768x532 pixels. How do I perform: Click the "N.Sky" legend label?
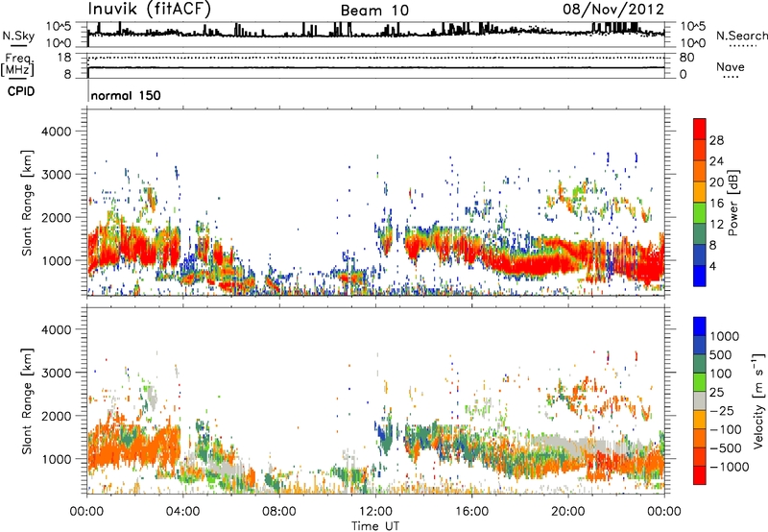tap(18, 36)
